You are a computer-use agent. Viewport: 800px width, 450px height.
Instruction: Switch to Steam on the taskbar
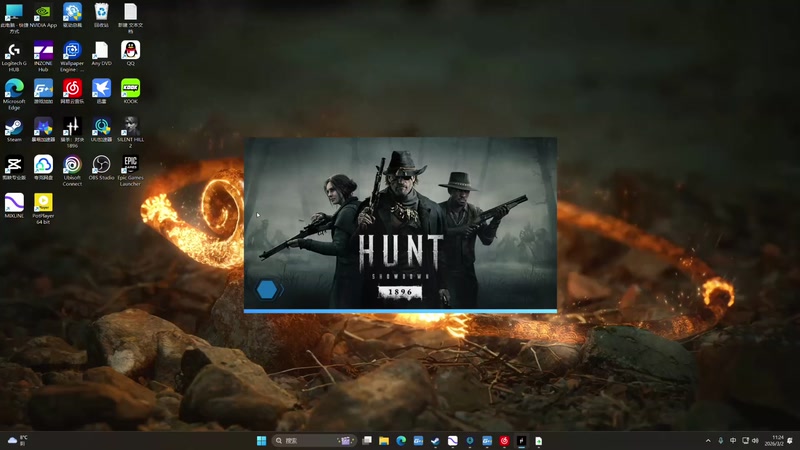435,441
